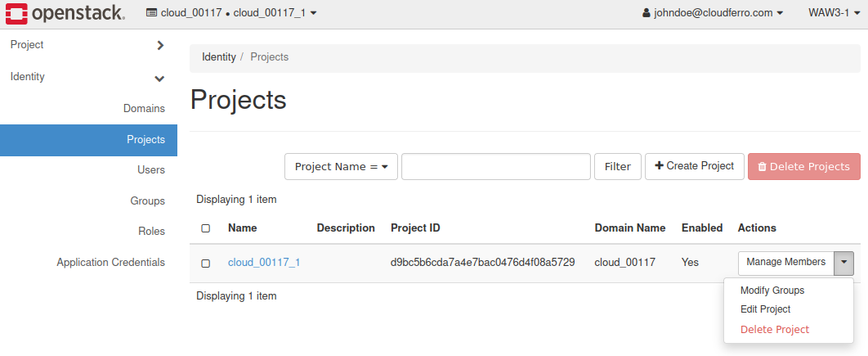Viewport: 868px width, 356px height.
Task: Go to Domains in the sidebar
Action: pos(144,108)
